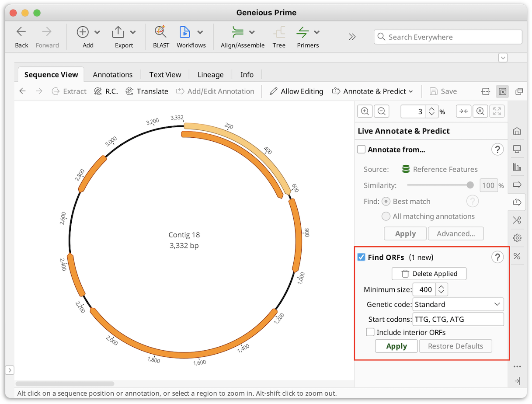Collapse the side panel arrow icon
This screenshot has width=532, height=404.
518,381
